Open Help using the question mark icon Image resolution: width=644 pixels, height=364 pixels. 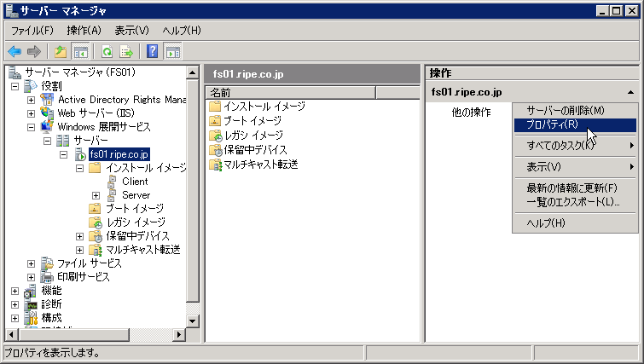click(x=153, y=51)
